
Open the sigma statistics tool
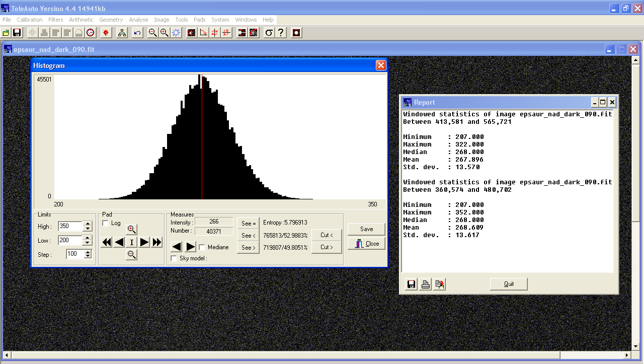pos(269,33)
